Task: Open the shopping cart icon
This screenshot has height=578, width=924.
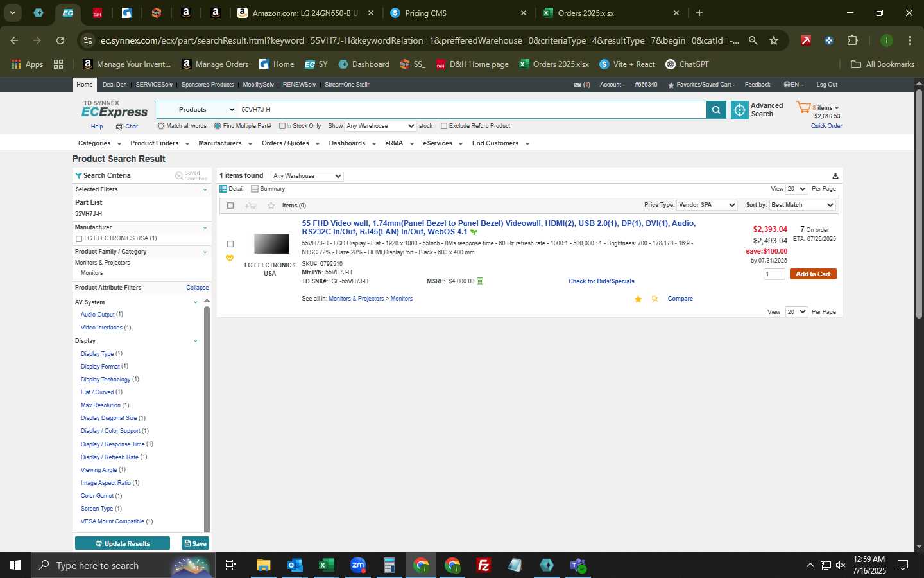Action: [x=803, y=107]
